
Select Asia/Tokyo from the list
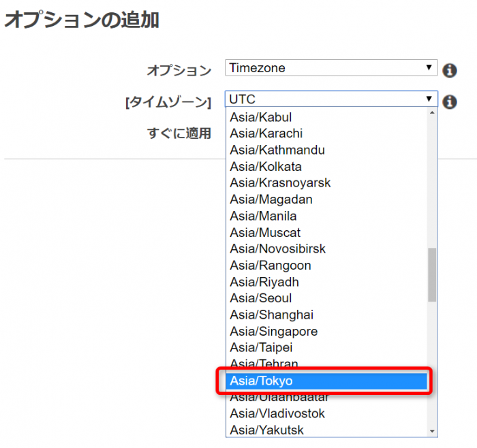(326, 381)
